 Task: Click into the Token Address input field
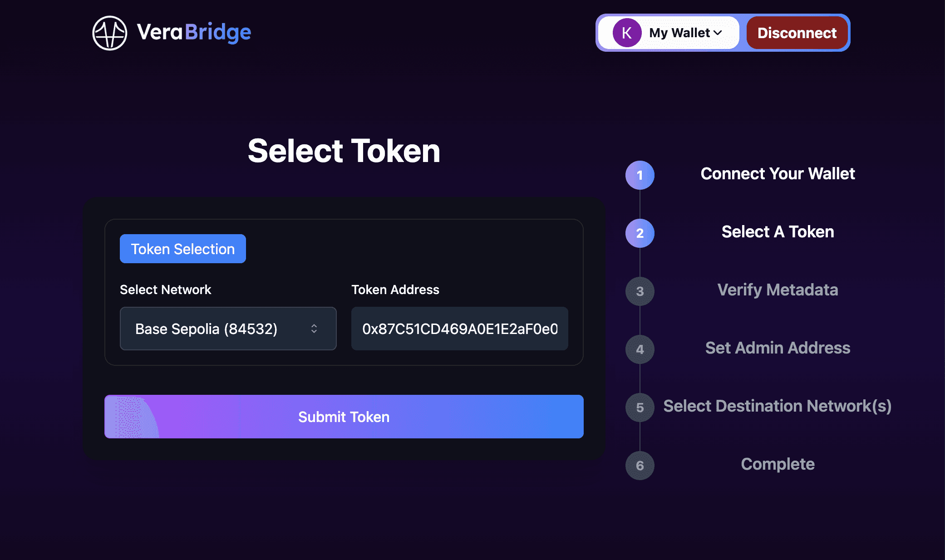pyautogui.click(x=459, y=329)
